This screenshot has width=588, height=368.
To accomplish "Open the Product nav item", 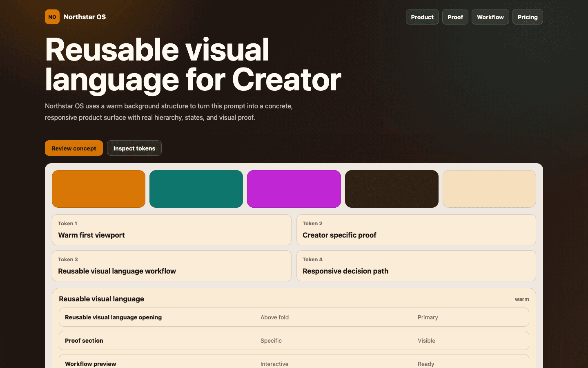I will pyautogui.click(x=422, y=17).
